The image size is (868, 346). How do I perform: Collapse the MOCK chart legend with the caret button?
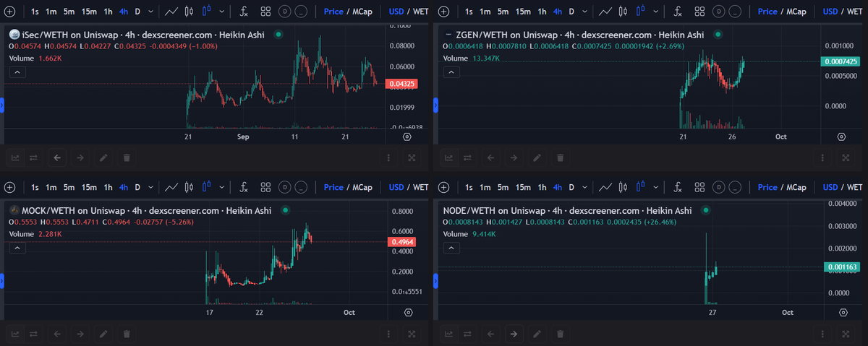coord(17,248)
